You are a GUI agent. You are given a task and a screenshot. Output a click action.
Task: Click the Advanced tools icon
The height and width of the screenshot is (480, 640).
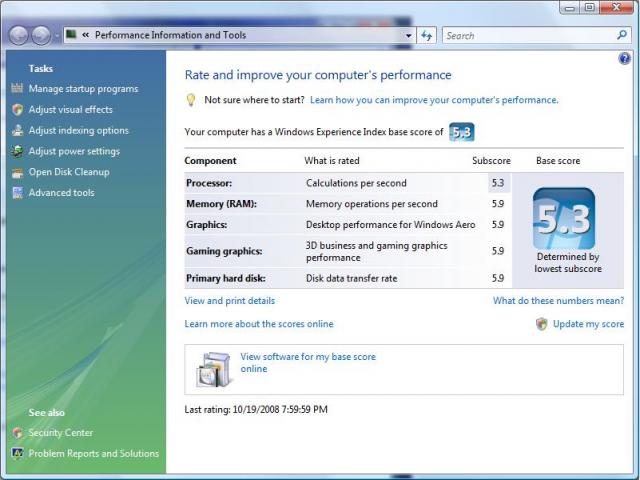[17, 193]
